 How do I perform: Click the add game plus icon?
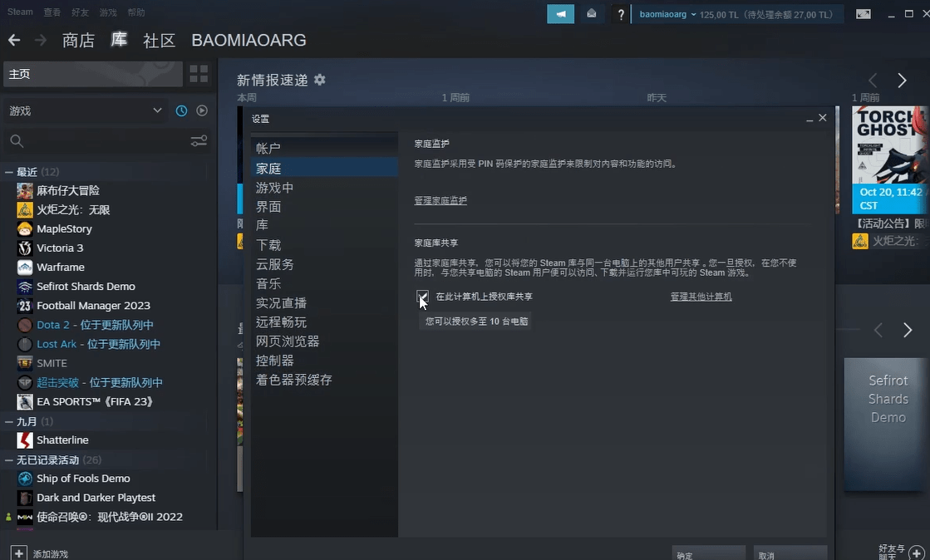(19, 553)
